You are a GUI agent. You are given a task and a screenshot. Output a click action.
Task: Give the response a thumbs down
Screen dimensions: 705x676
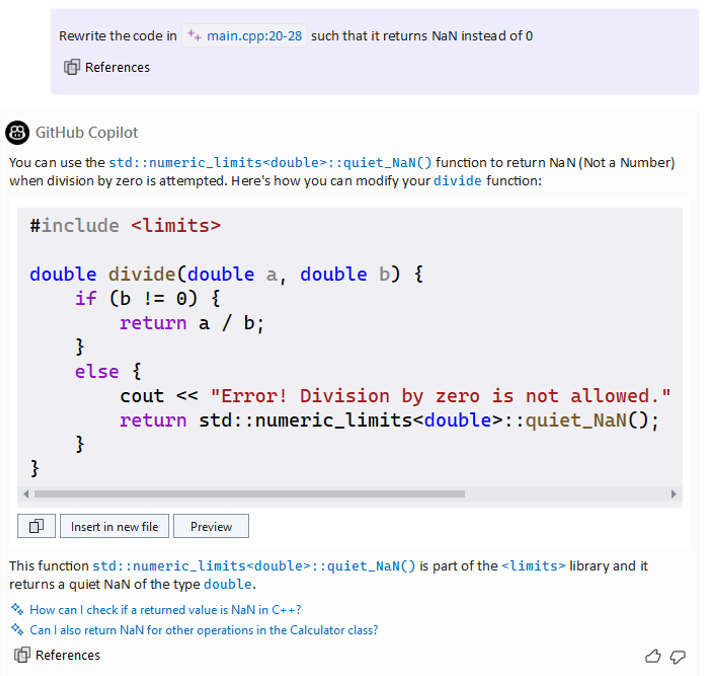[677, 657]
